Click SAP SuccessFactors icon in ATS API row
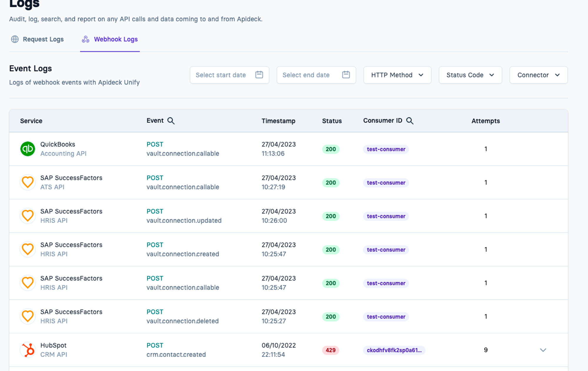 (x=28, y=182)
